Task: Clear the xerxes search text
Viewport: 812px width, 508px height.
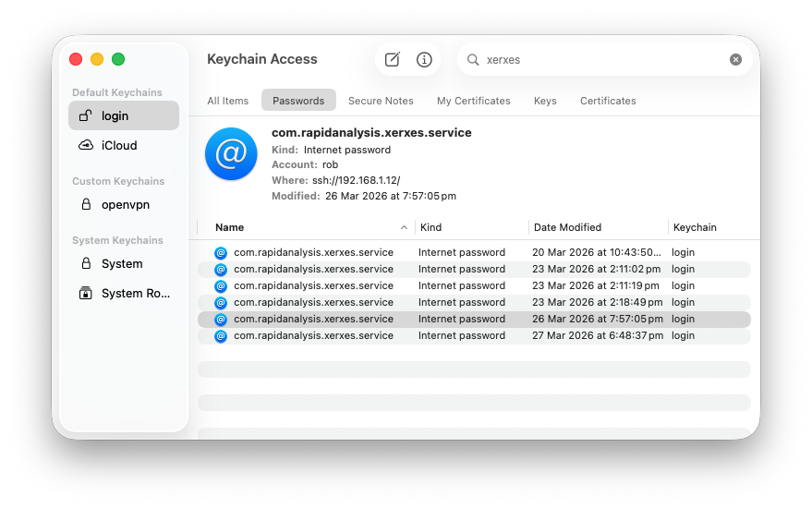Action: 735,59
